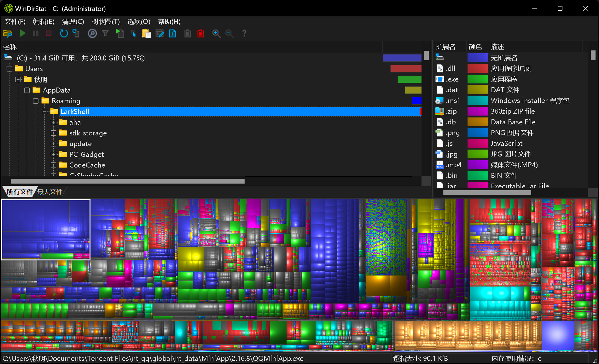This screenshot has height=364, width=599.
Task: Click the gray delete to recycle bin icon
Action: pyautogui.click(x=188, y=33)
